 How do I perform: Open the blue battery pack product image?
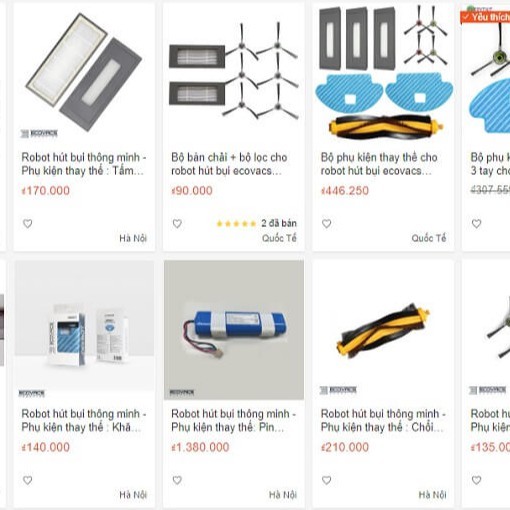pyautogui.click(x=234, y=330)
